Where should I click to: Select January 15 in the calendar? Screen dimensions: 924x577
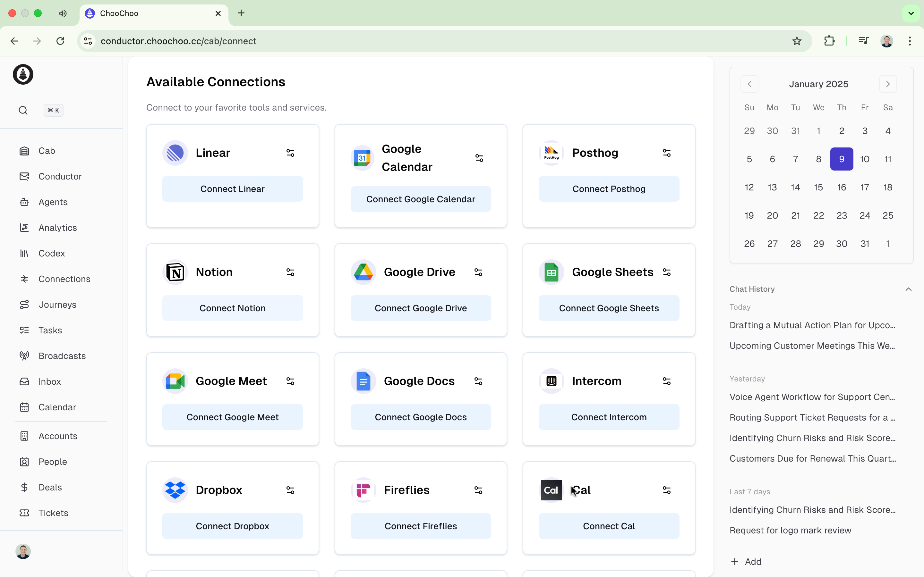pyautogui.click(x=818, y=188)
